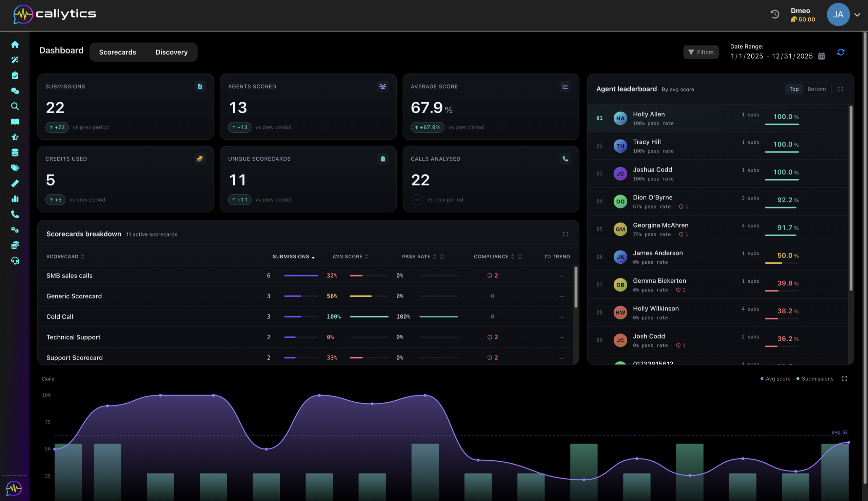Open the user account dropdown chevron

(x=857, y=15)
